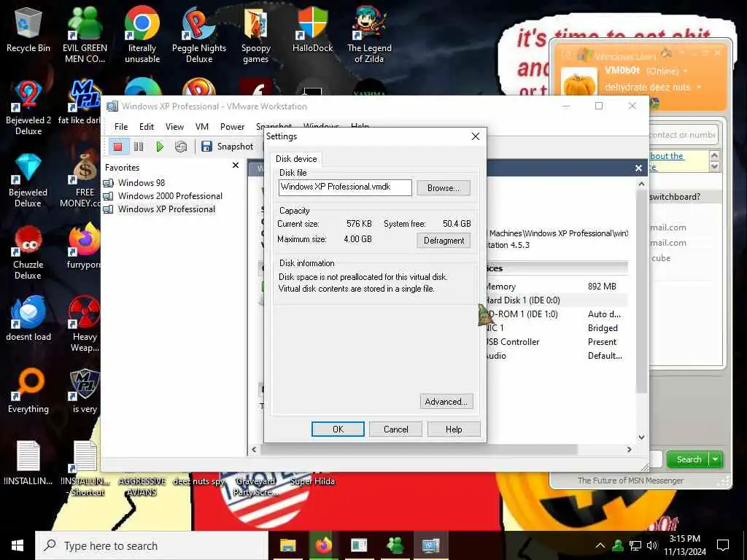This screenshot has width=747, height=560.
Task: Open the Messenger Search dropdown arrow
Action: pyautogui.click(x=716, y=459)
